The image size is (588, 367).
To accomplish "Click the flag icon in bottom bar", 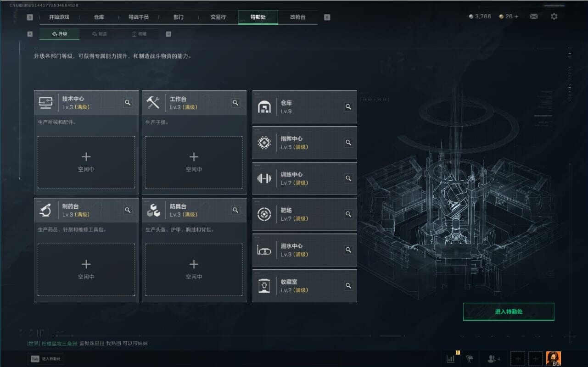I will [470, 359].
